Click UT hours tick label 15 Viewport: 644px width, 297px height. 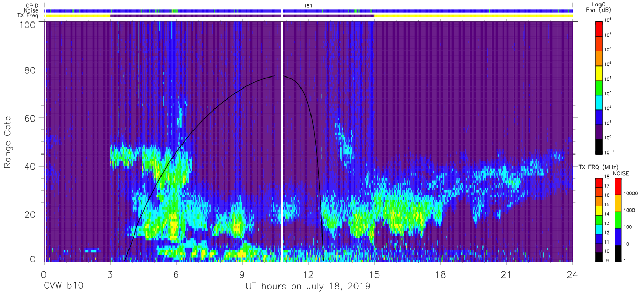pos(374,274)
